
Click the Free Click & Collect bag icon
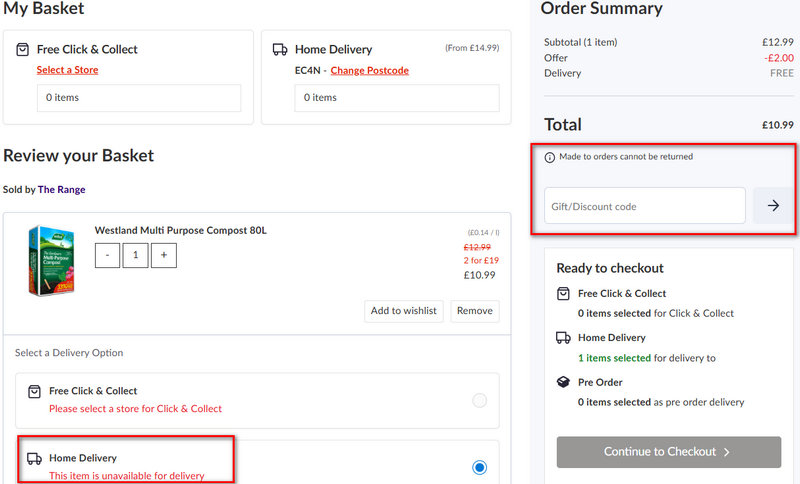[x=23, y=49]
